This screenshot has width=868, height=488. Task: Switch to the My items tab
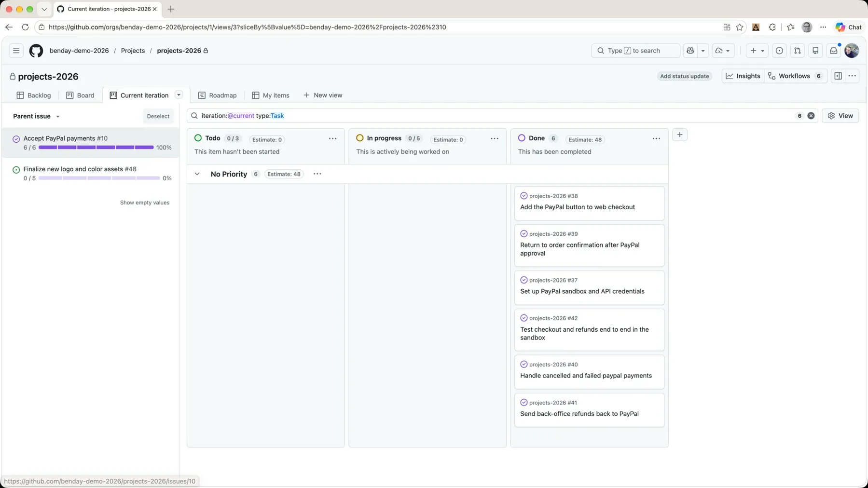(271, 95)
